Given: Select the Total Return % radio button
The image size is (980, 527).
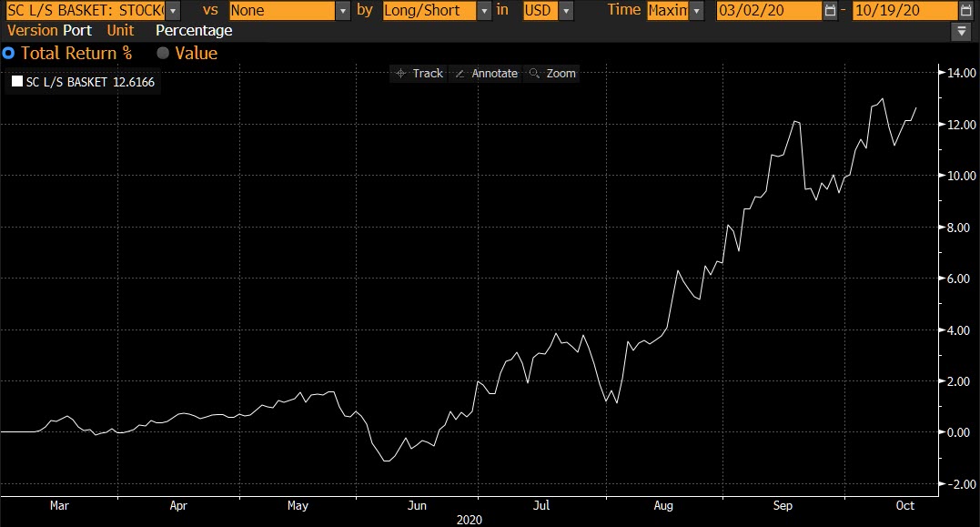Looking at the screenshot, I should point(8,53).
